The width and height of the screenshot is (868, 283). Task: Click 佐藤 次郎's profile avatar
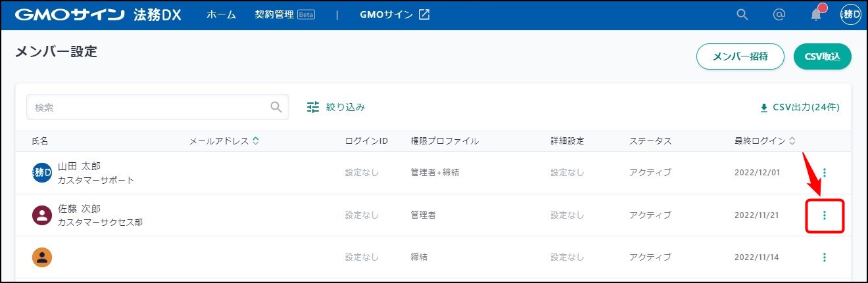42,215
